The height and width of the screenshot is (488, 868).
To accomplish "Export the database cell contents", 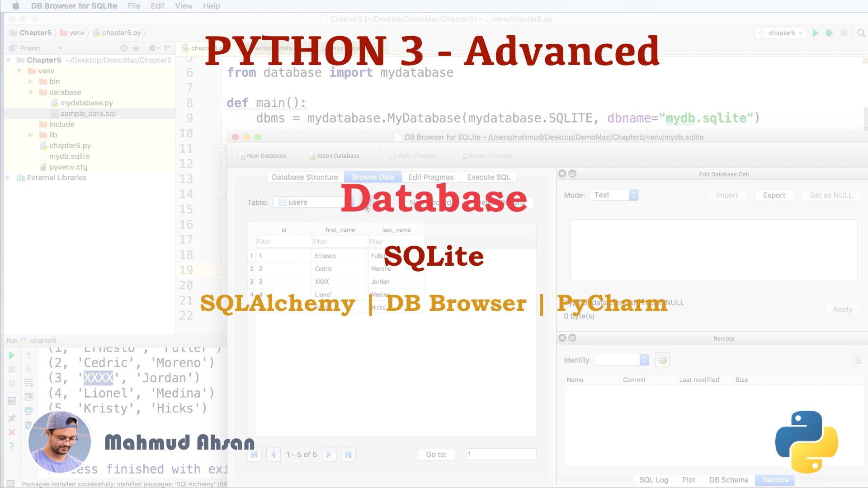I will click(x=774, y=195).
